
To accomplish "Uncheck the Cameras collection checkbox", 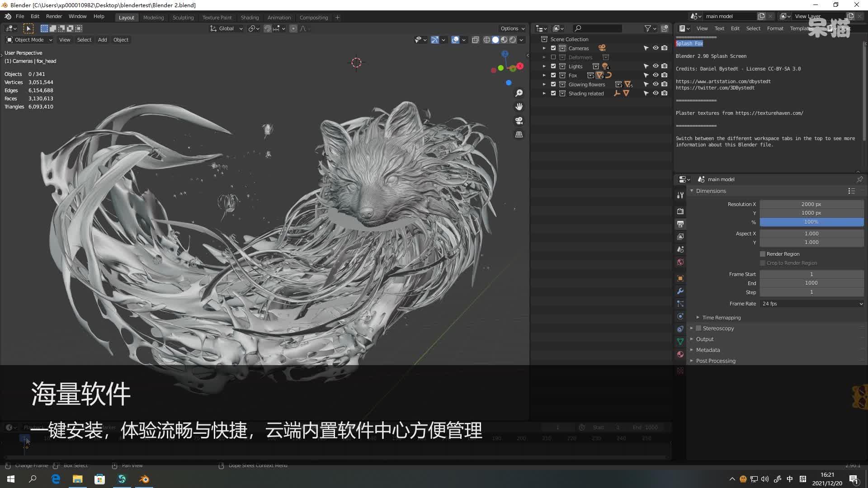I will pyautogui.click(x=553, y=48).
